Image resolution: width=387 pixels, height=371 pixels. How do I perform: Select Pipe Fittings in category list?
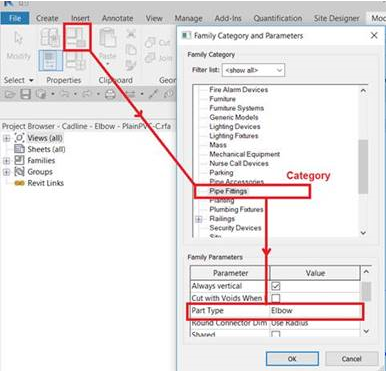(228, 191)
